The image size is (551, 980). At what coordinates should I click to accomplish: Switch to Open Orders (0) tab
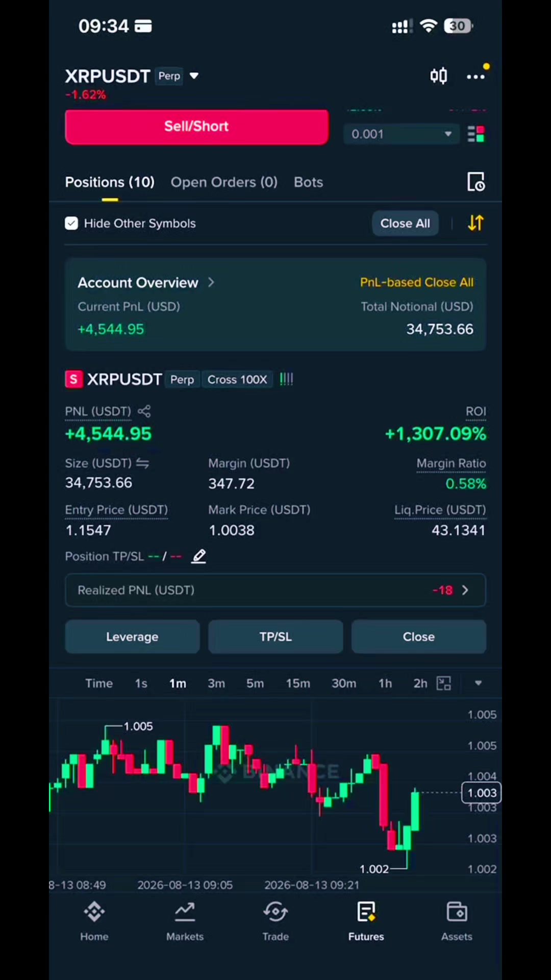click(224, 182)
